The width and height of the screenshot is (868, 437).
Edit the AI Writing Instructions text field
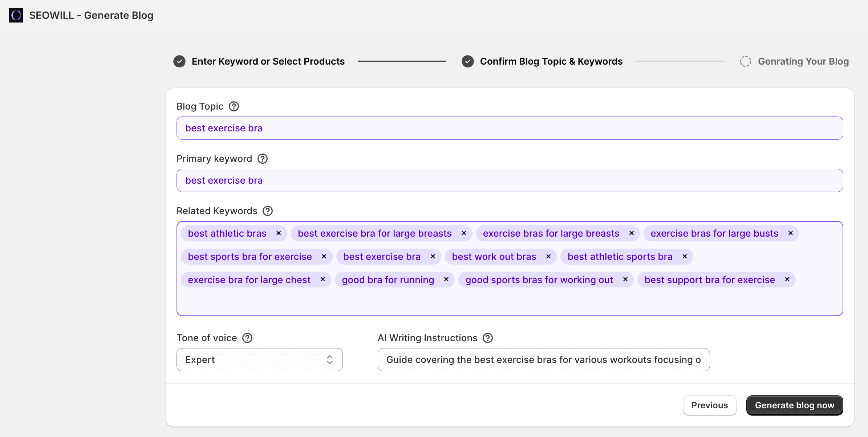pyautogui.click(x=543, y=359)
